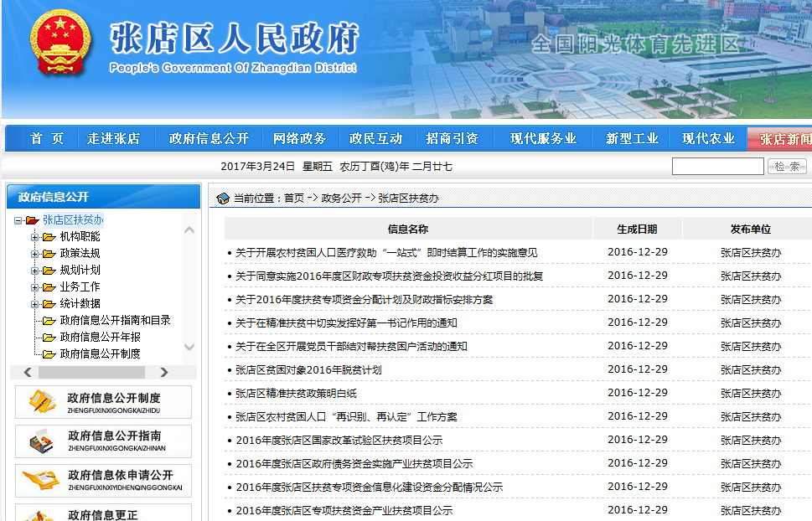Expand the 统计数据 tree node

tap(35, 304)
